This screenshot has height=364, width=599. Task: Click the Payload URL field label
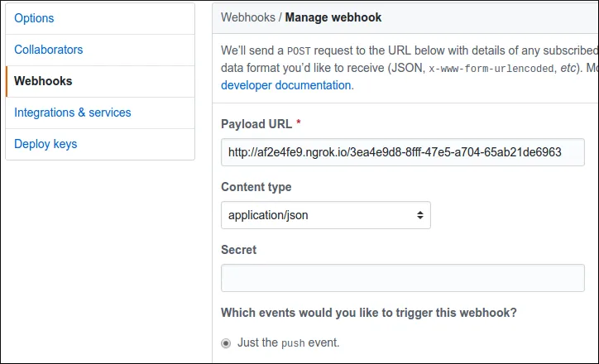pos(256,124)
